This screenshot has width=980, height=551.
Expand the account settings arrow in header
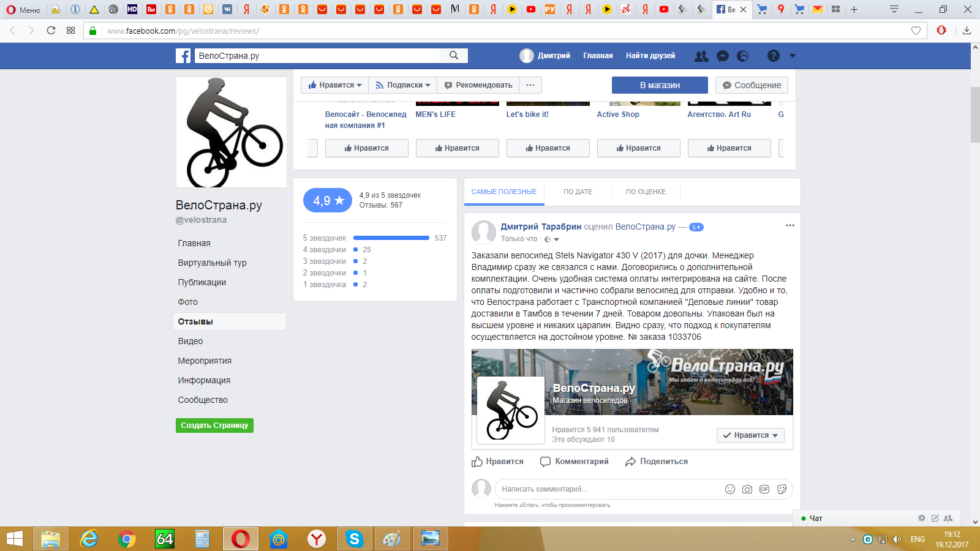(x=792, y=56)
